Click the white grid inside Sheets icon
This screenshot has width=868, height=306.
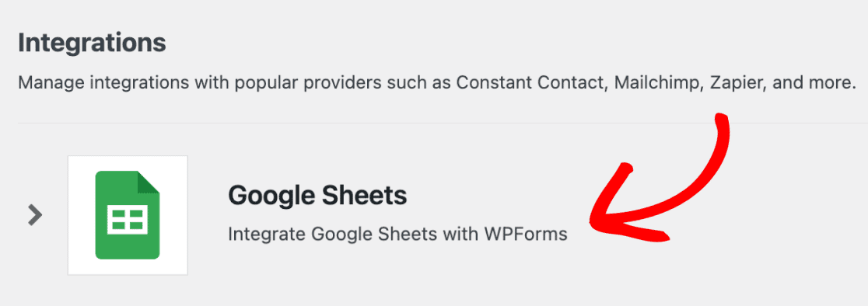(128, 220)
